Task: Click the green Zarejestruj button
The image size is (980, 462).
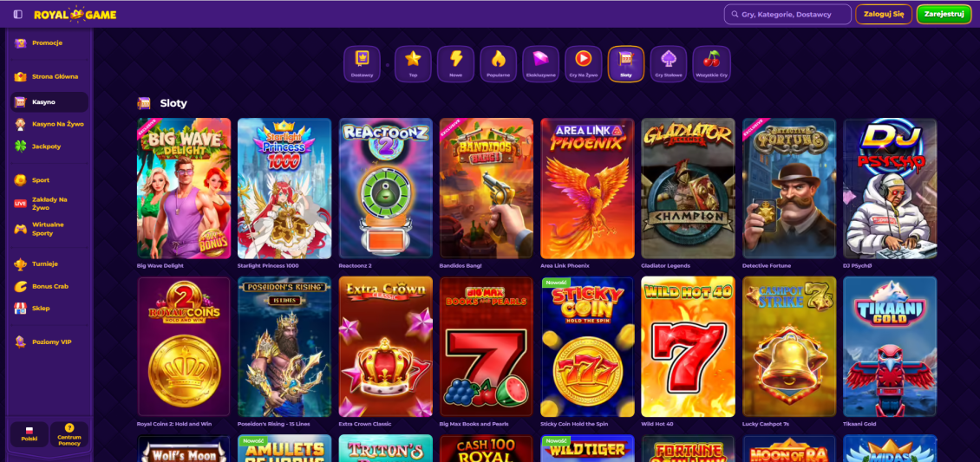Action: (x=944, y=14)
